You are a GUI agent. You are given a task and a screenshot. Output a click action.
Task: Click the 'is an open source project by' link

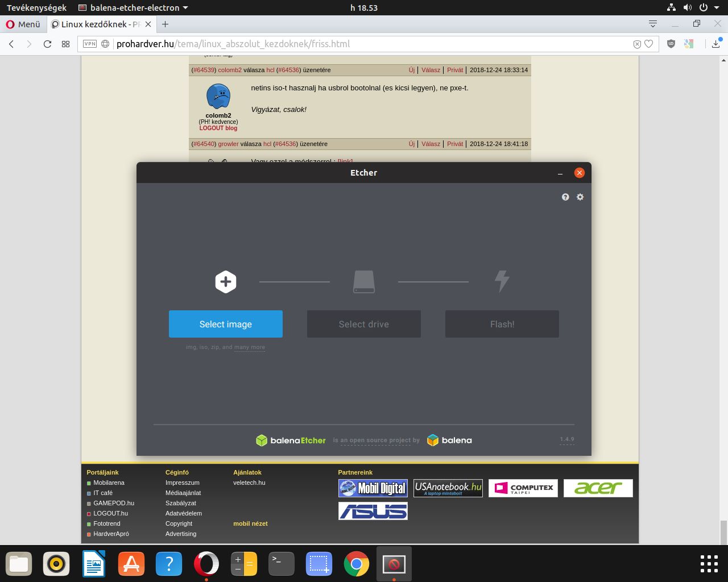(376, 440)
